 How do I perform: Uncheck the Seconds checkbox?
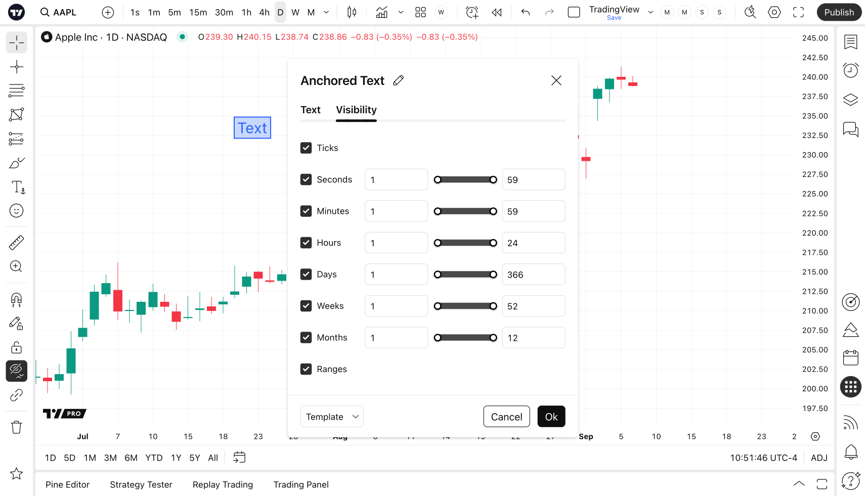point(306,179)
